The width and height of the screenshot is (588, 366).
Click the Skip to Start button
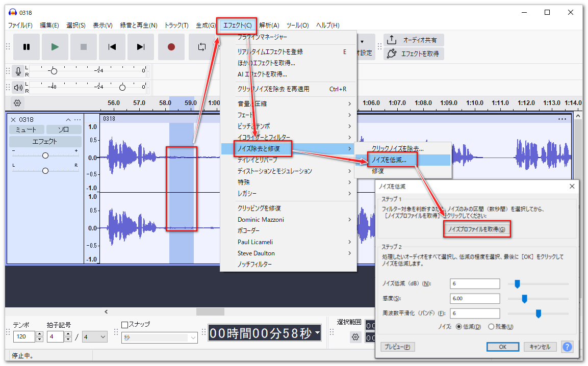click(x=112, y=47)
